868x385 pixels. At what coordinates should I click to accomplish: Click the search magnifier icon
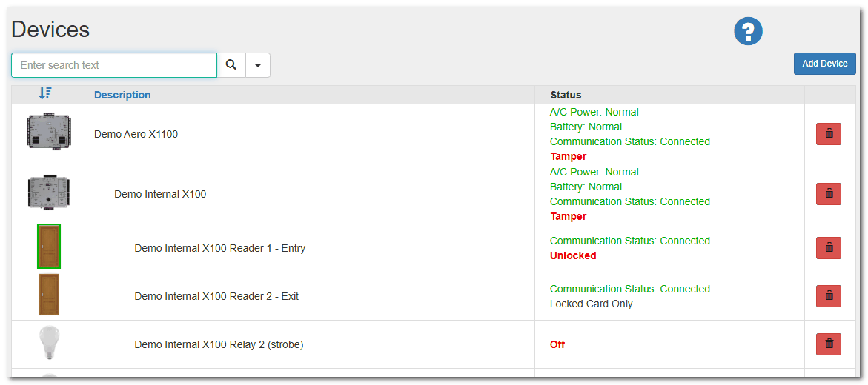(231, 65)
